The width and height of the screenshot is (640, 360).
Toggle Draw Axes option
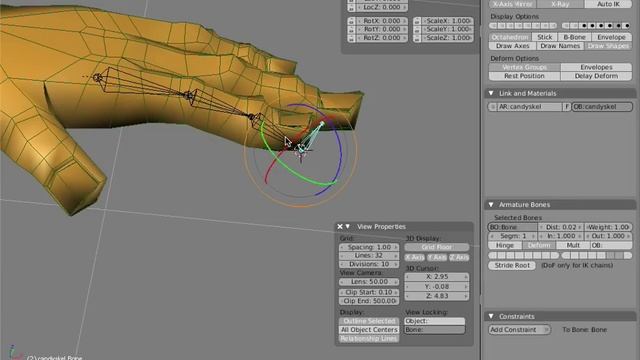[x=513, y=46]
